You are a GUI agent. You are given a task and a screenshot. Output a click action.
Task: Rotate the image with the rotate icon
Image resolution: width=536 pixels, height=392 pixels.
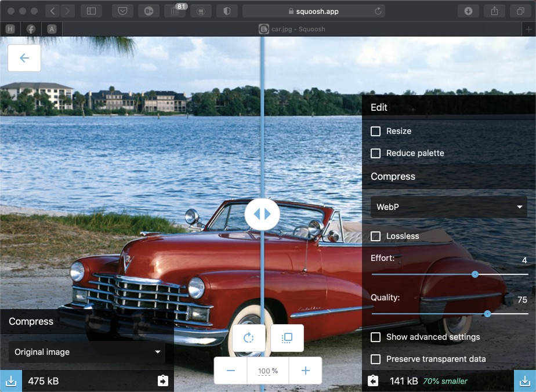pyautogui.click(x=249, y=337)
